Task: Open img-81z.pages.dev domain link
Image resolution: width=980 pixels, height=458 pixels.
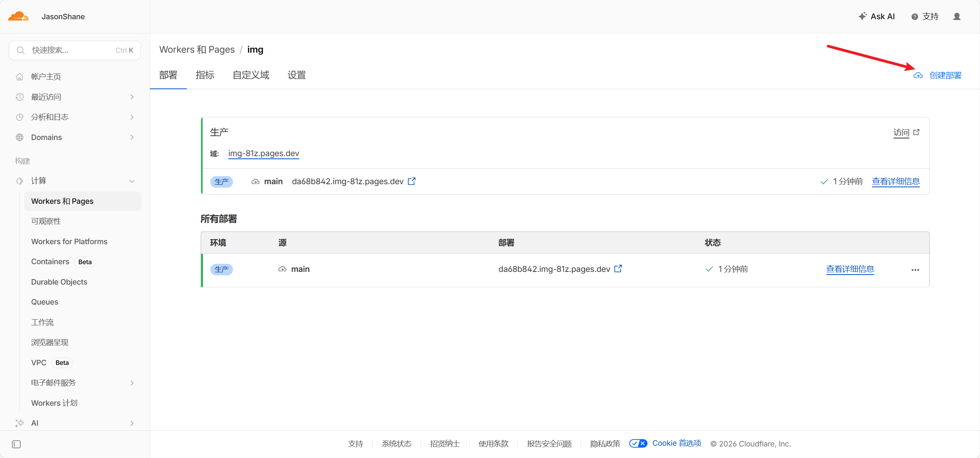Action: click(263, 153)
